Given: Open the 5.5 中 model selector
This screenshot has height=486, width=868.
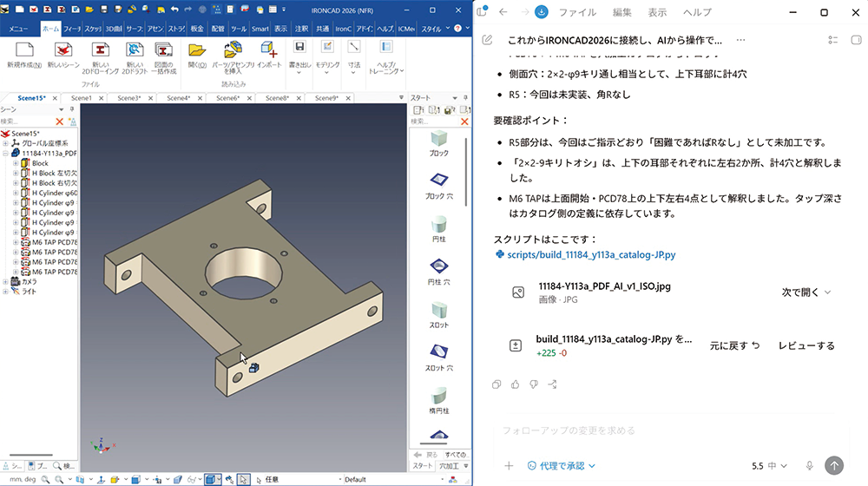Looking at the screenshot, I should [769, 465].
